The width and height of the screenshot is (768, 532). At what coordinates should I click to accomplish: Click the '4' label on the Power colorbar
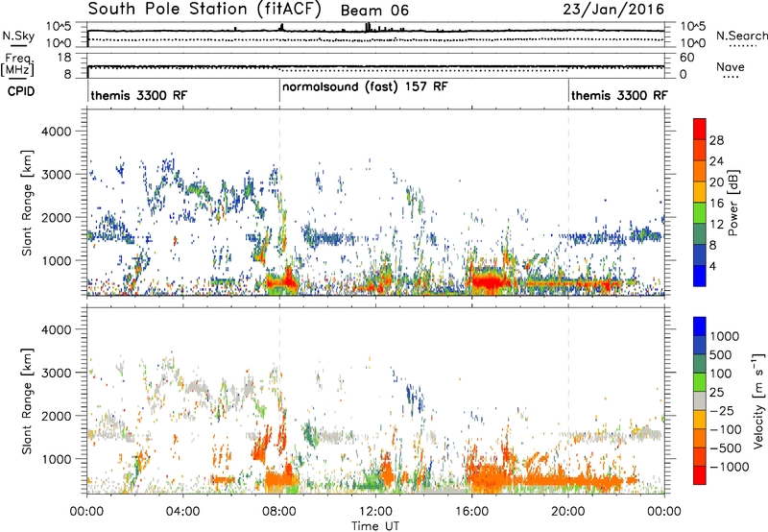tap(713, 266)
